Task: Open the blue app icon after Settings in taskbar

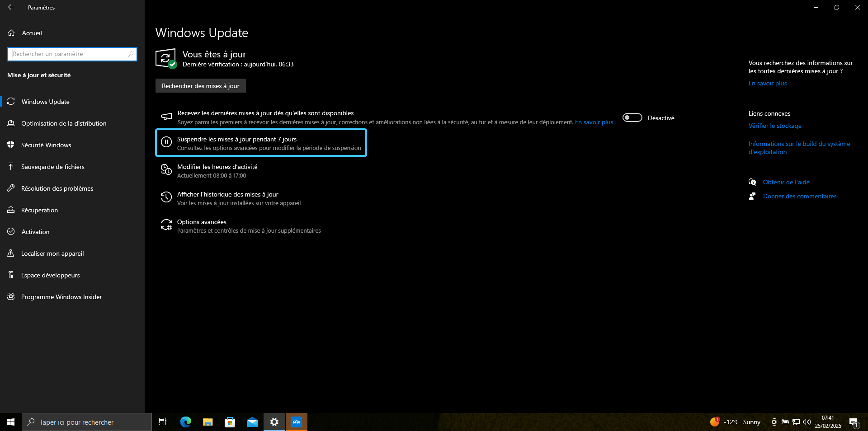Action: pyautogui.click(x=297, y=422)
